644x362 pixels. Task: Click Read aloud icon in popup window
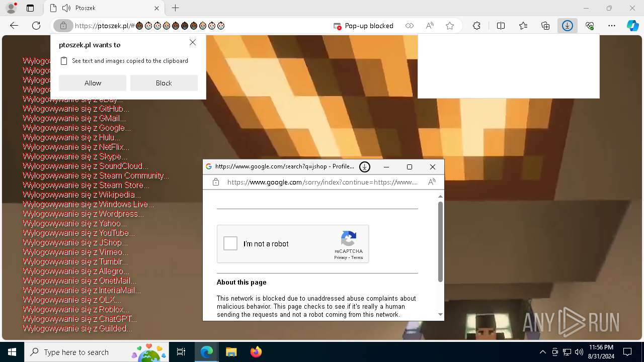click(432, 182)
